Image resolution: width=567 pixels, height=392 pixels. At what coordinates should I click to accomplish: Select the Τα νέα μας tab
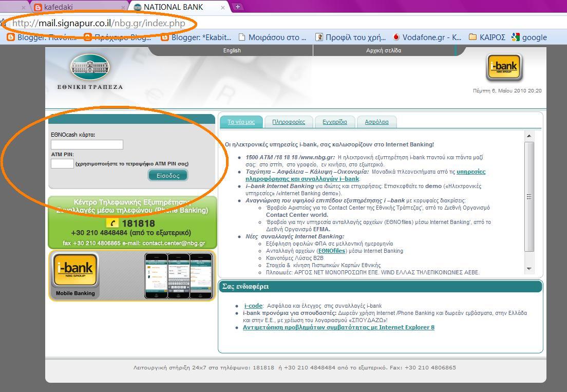[x=241, y=122]
